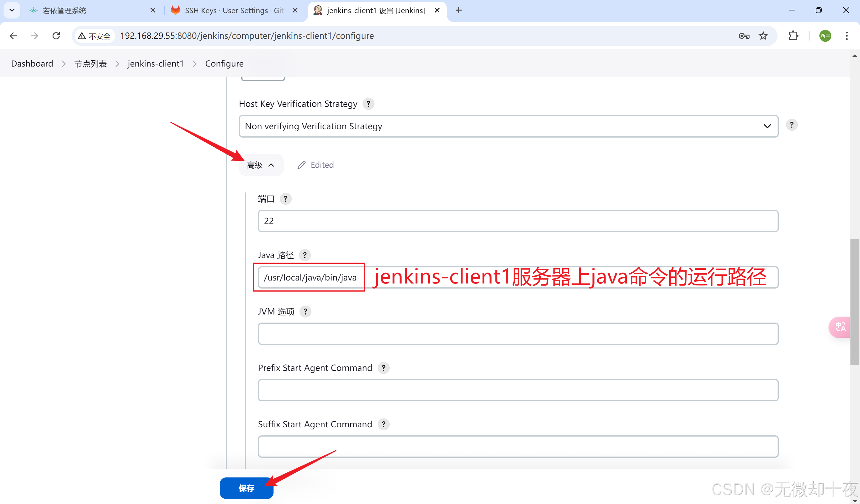The width and height of the screenshot is (860, 504).
Task: Click the saved passwords key icon
Action: 744,36
